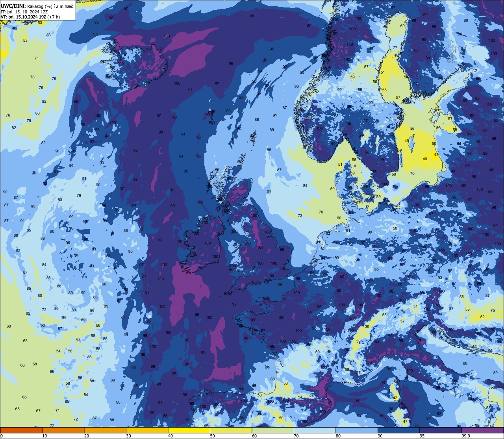The height and width of the screenshot is (439, 504).
Task: Click the '40' tick label on the legend
Action: pyautogui.click(x=170, y=436)
